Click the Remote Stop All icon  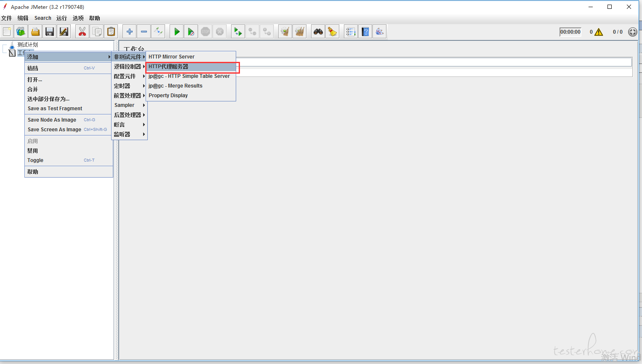[x=253, y=32]
